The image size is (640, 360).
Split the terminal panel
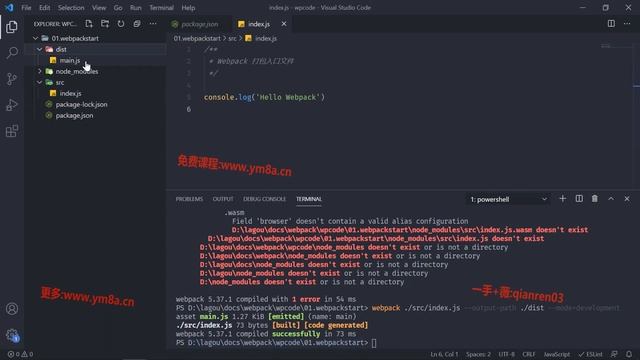[579, 199]
